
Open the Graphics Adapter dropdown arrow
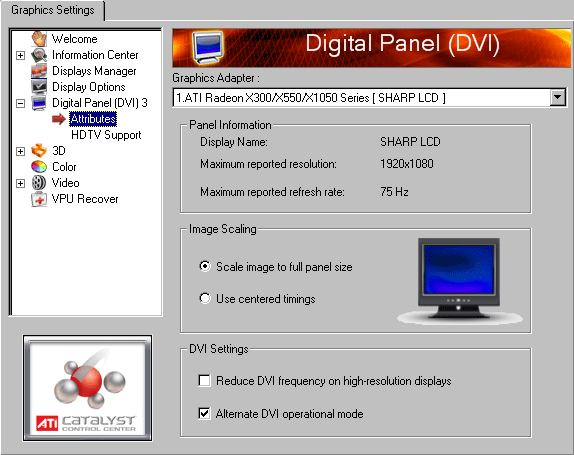558,97
